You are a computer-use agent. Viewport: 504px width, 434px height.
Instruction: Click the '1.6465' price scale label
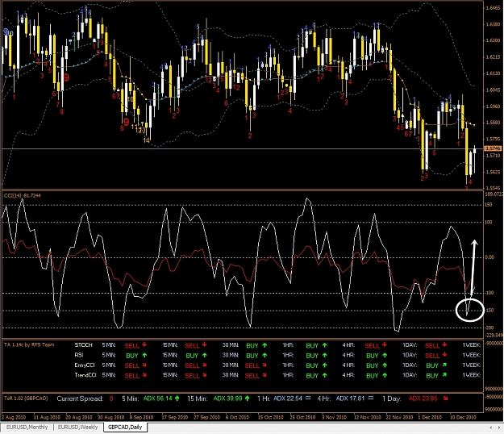(493, 8)
